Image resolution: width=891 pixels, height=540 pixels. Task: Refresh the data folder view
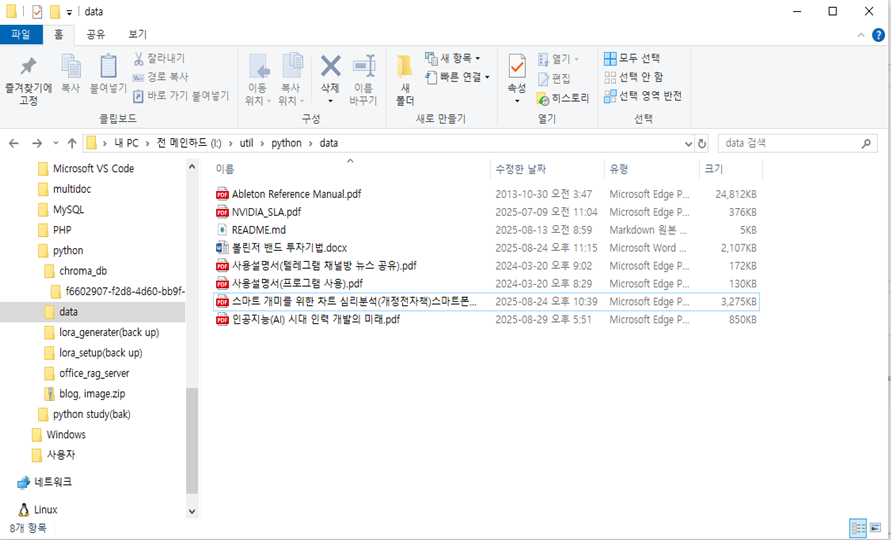click(702, 144)
